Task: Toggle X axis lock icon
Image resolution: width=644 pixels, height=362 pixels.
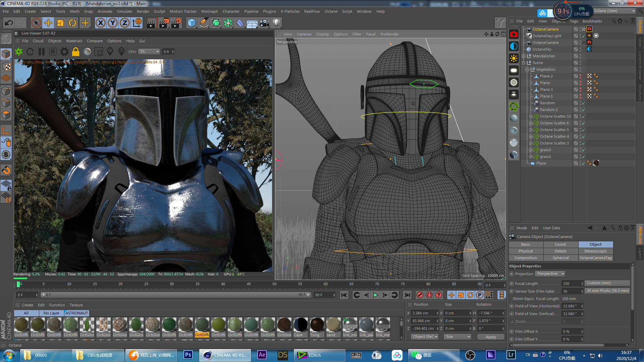Action: click(x=101, y=23)
